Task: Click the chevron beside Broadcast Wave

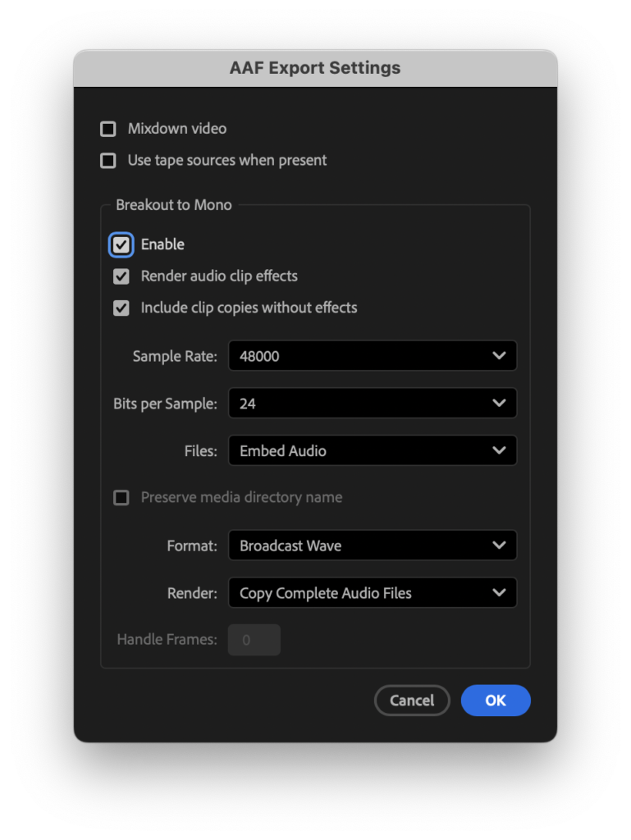Action: coord(498,546)
